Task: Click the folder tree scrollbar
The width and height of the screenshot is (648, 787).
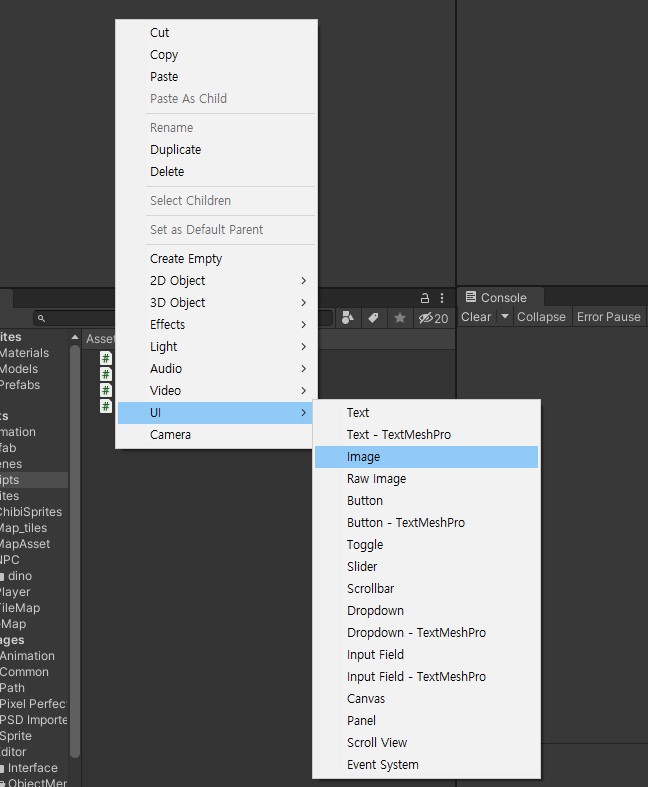Action: (x=75, y=551)
